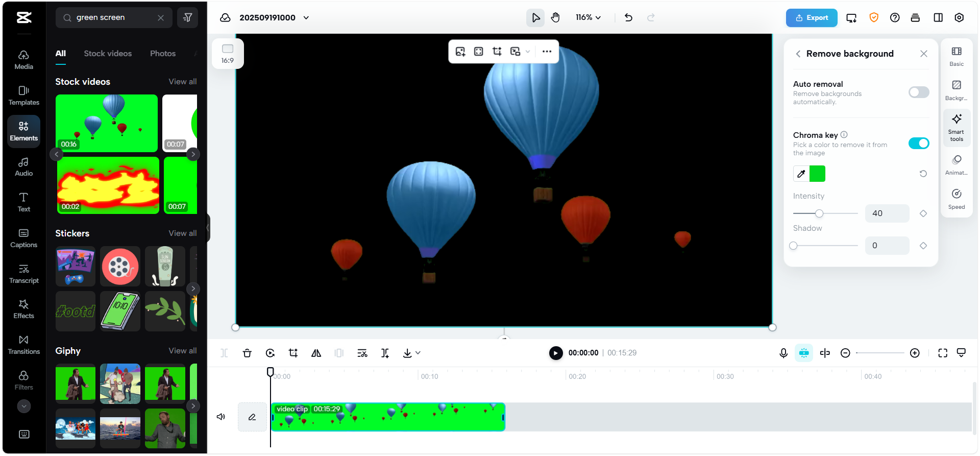Click the green chroma key color swatch
Viewport: 980px width, 456px height.
tap(817, 174)
